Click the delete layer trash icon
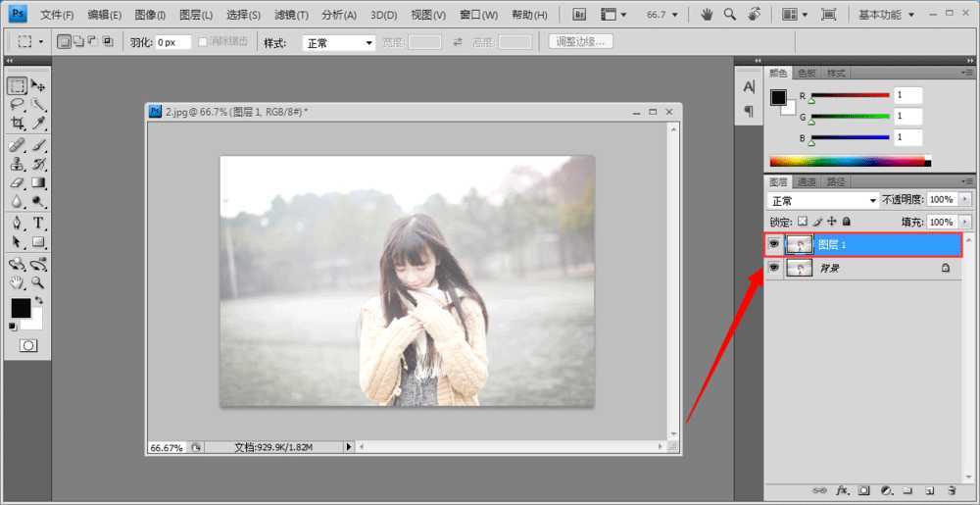The image size is (980, 505). click(x=951, y=489)
